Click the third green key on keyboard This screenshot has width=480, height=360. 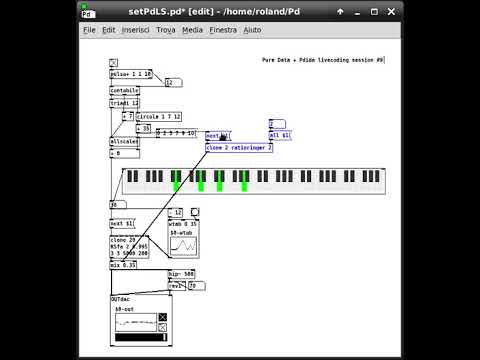pyautogui.click(x=219, y=186)
